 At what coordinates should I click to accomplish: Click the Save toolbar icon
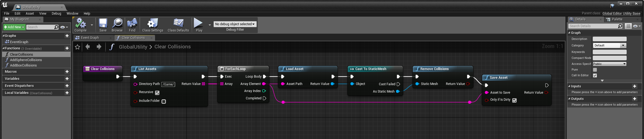pyautogui.click(x=103, y=24)
